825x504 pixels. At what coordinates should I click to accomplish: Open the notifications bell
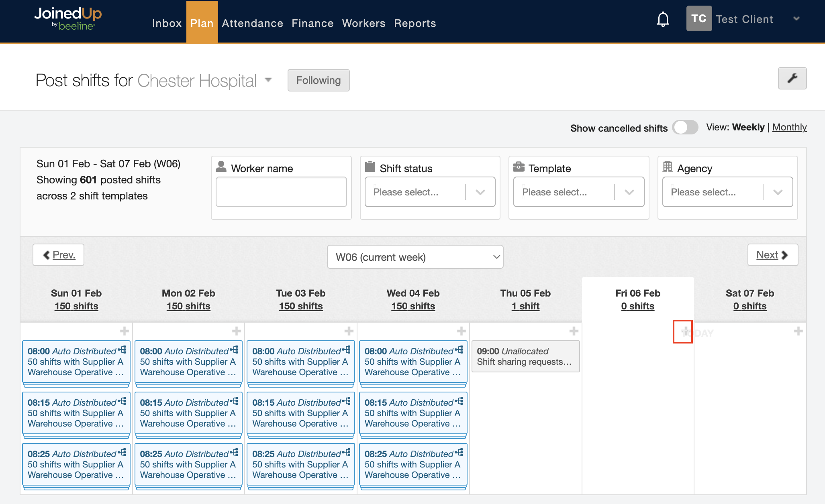(x=663, y=19)
